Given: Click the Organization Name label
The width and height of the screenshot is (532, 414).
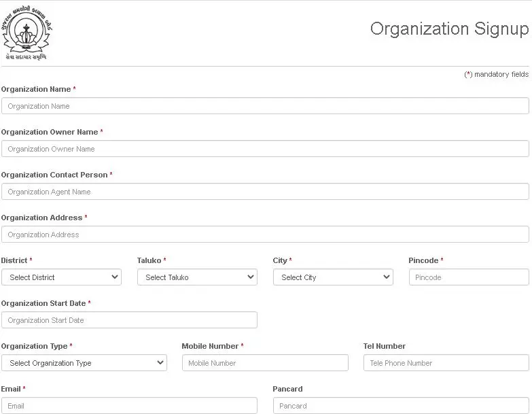Looking at the screenshot, I should [x=36, y=89].
